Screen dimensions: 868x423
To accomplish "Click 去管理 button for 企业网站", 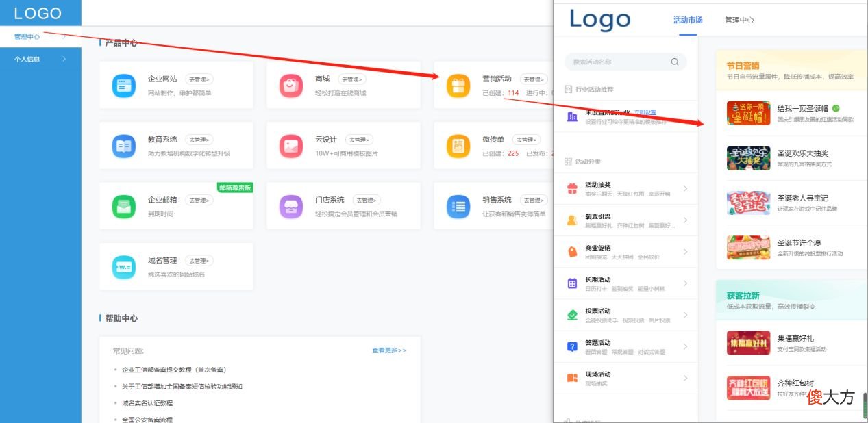I will point(199,79).
